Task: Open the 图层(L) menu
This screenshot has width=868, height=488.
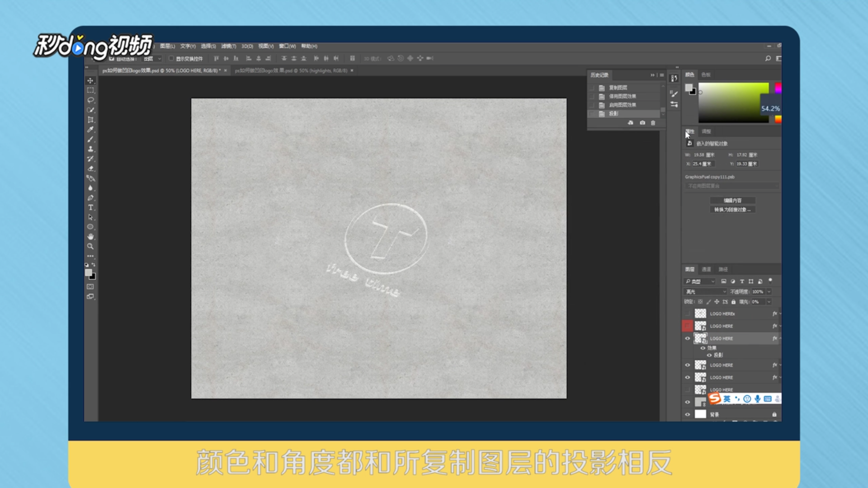Action: pos(167,46)
